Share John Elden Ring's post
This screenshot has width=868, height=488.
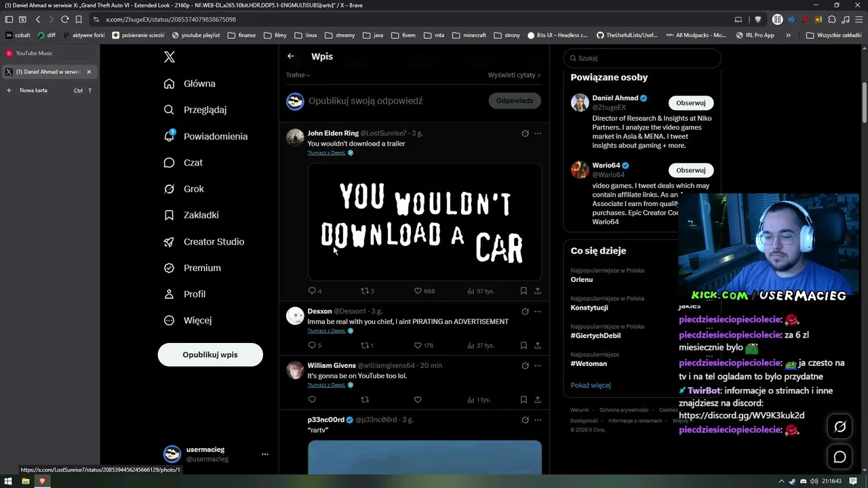click(x=538, y=291)
